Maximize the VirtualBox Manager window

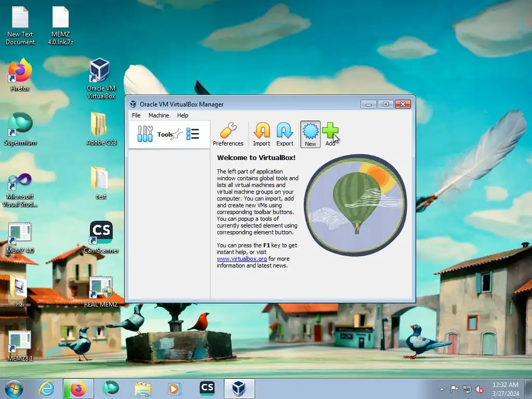click(385, 104)
